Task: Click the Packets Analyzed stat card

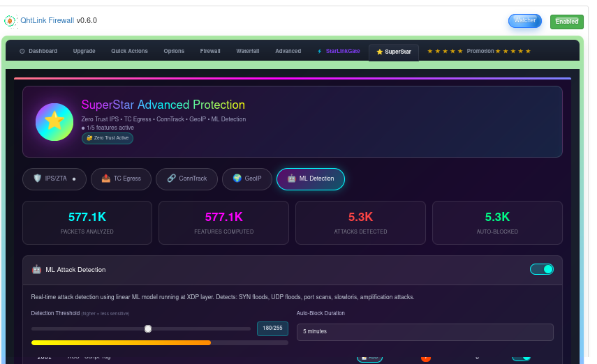Action: 87,223
